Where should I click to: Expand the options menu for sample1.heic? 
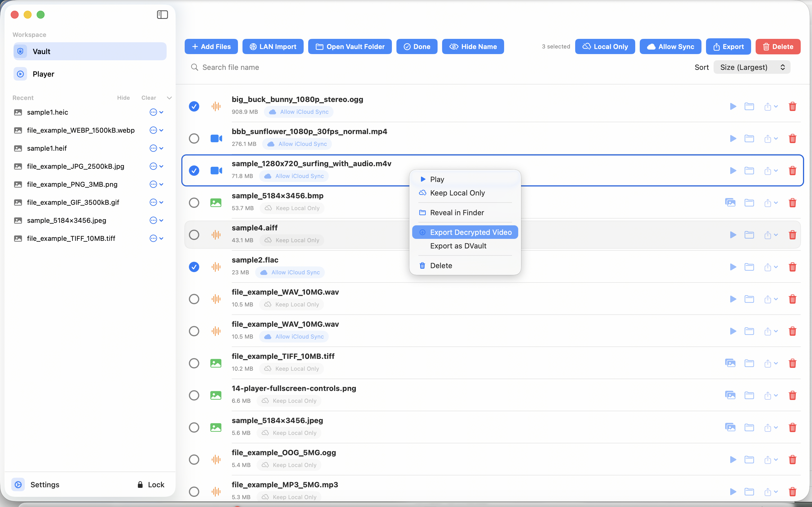click(153, 112)
